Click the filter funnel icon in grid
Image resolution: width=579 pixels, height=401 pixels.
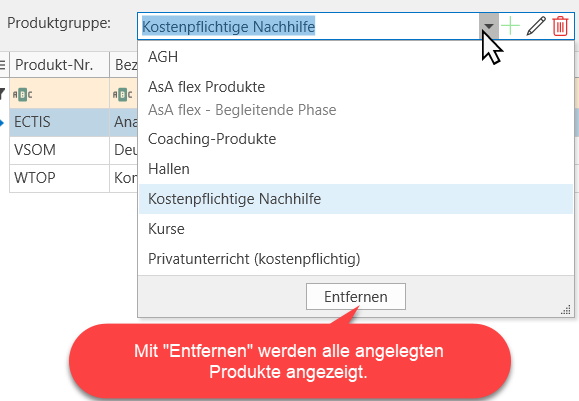3,93
